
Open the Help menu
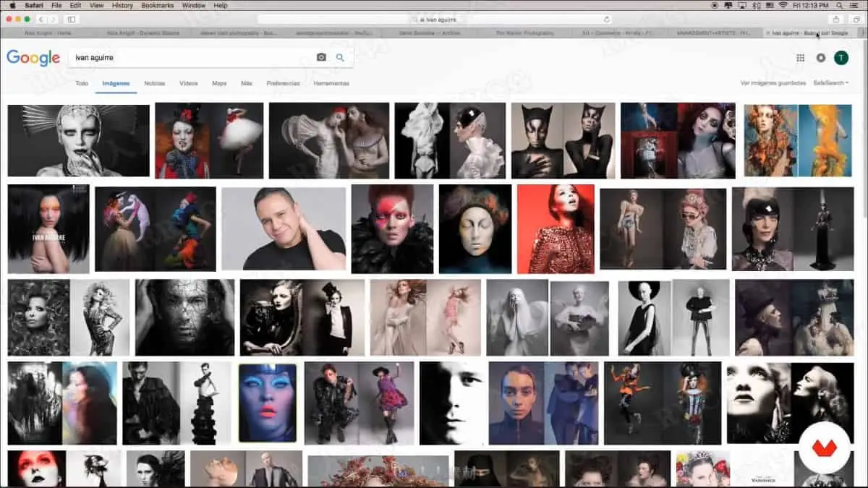221,5
